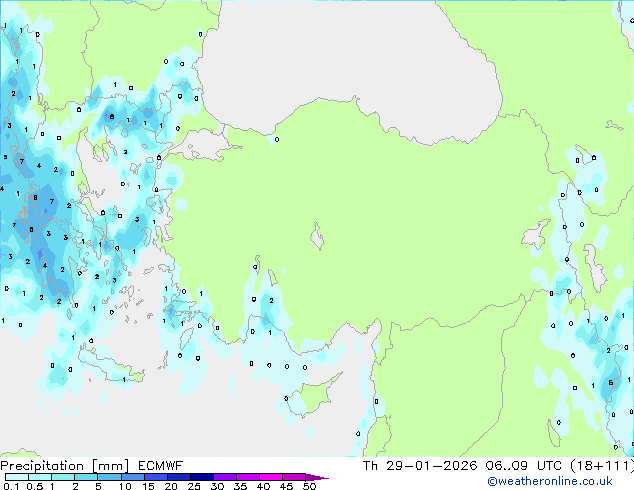Click the "0.1" legend scale label
This screenshot has height=490, width=634.
pyautogui.click(x=11, y=486)
